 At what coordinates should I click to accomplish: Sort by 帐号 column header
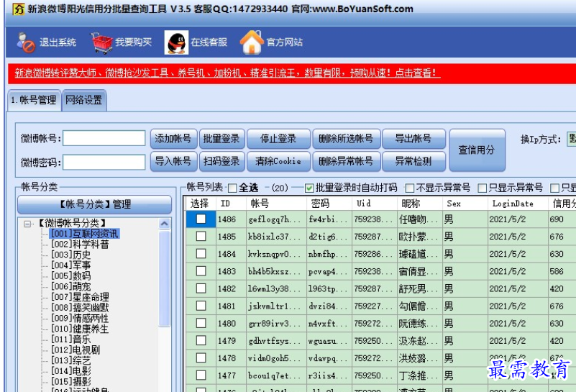pyautogui.click(x=276, y=204)
